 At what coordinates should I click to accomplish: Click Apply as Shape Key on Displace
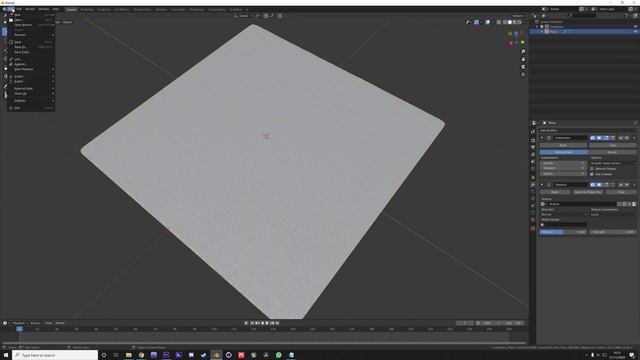588,192
